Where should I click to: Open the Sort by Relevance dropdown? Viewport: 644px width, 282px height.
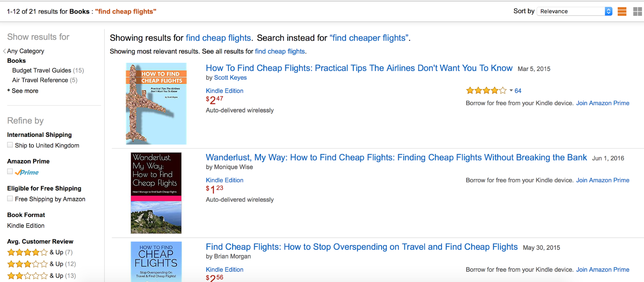click(x=575, y=11)
